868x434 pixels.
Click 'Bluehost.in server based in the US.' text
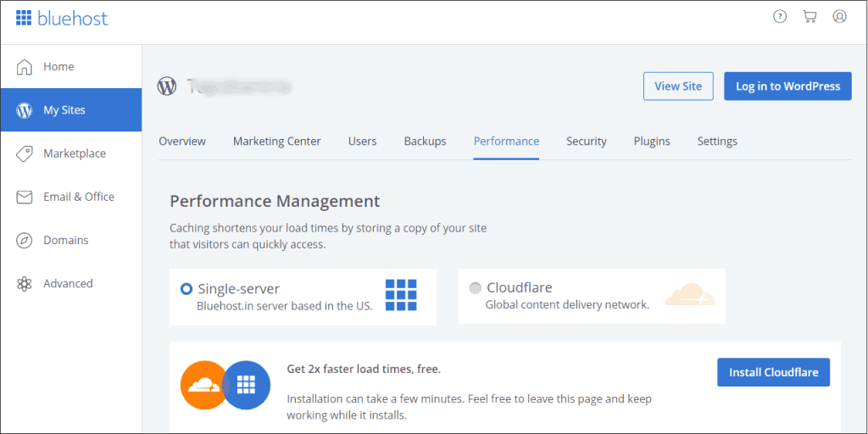[285, 305]
